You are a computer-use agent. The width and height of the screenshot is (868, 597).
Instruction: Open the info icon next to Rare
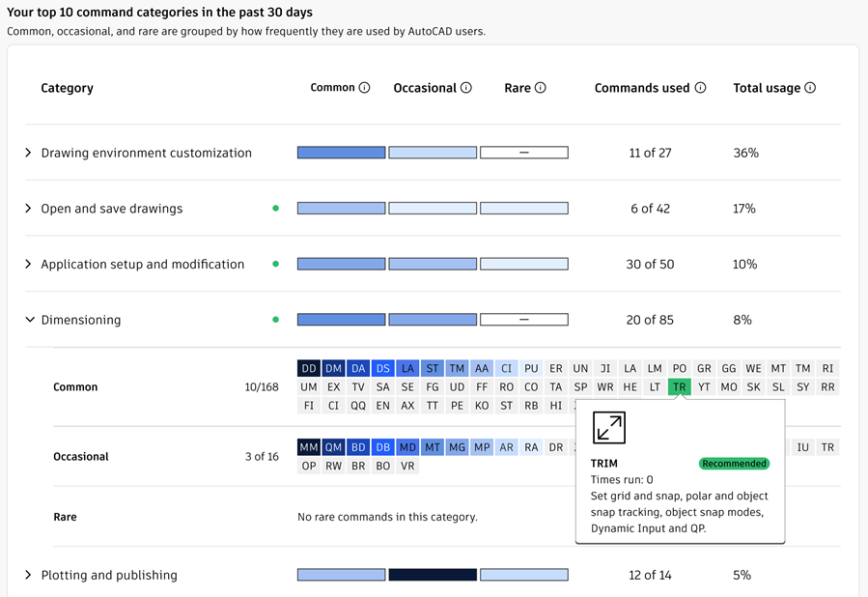(541, 88)
